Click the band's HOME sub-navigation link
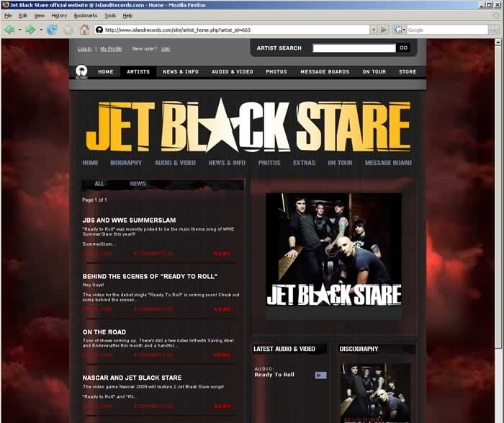The width and height of the screenshot is (504, 423). tap(90, 163)
